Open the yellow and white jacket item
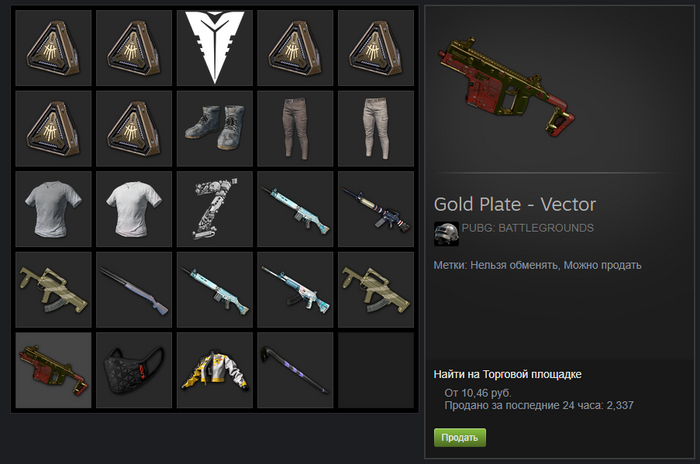 [215, 370]
